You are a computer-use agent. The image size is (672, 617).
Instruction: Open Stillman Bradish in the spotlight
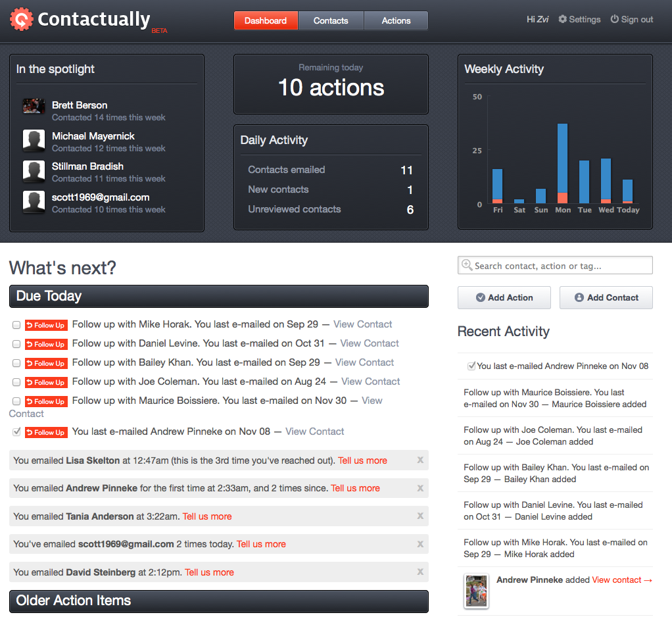[87, 167]
